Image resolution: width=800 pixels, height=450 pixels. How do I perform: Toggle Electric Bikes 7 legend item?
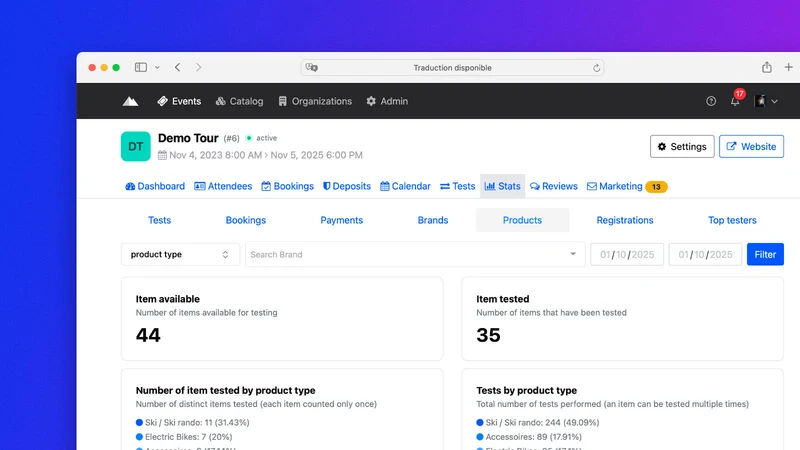184,437
